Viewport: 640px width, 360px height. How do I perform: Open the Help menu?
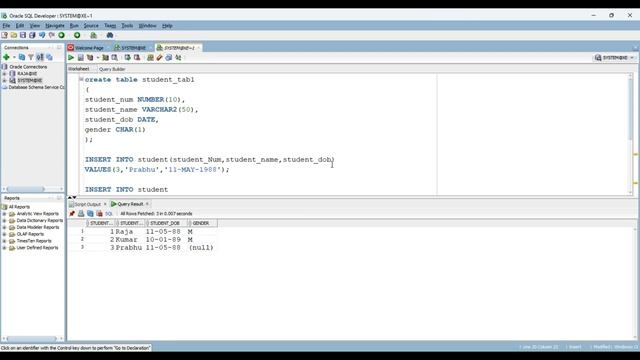[167, 26]
